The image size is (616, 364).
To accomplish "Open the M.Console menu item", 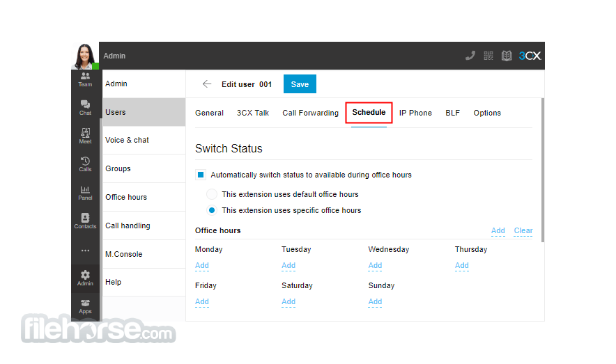I will 144,254.
